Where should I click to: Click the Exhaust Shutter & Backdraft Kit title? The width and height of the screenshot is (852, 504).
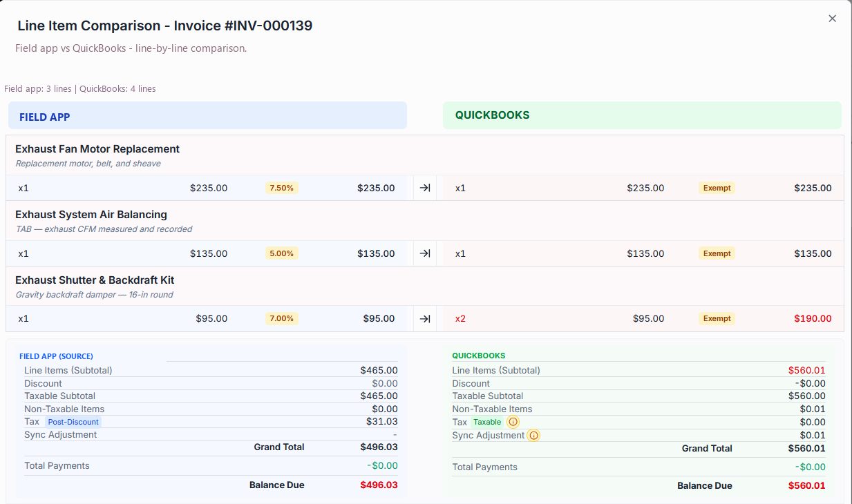[95, 280]
